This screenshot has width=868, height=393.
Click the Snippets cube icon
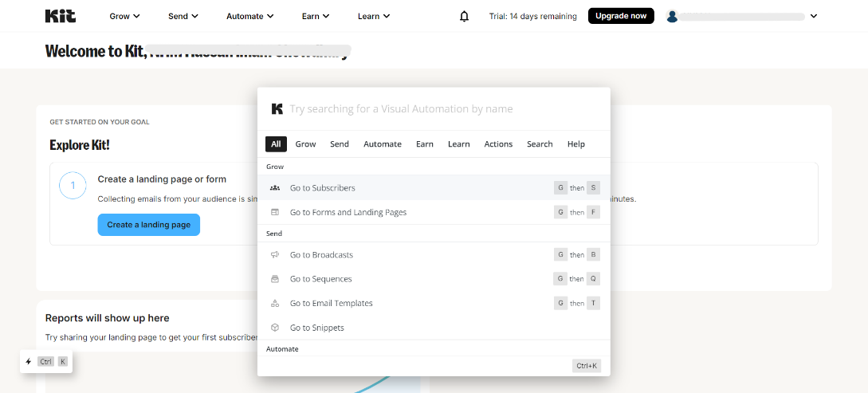pos(275,328)
